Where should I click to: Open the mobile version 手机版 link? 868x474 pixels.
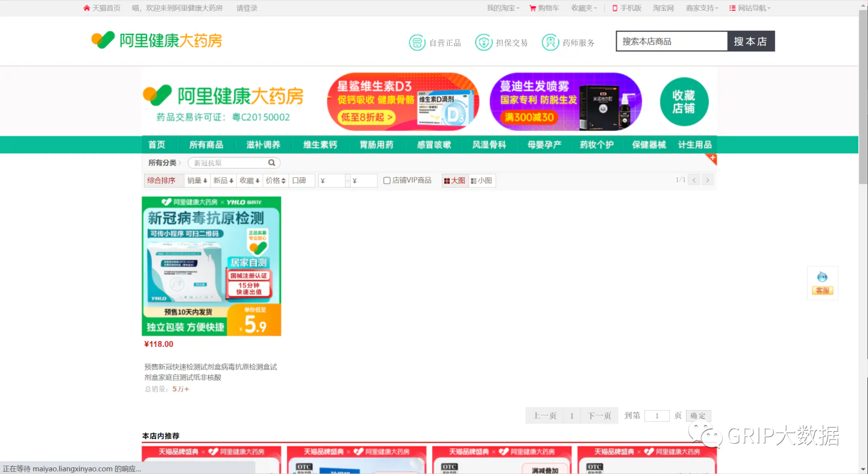coord(627,8)
